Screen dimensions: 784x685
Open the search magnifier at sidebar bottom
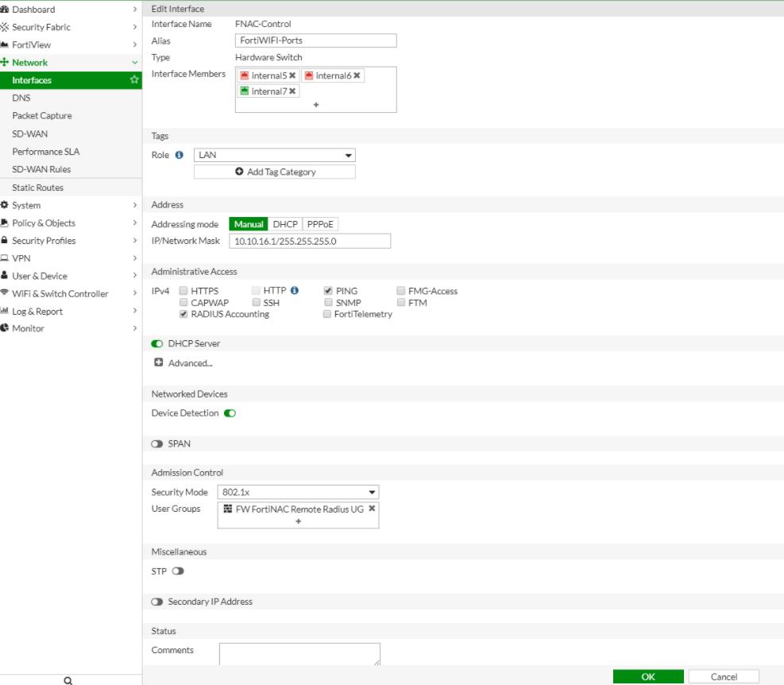click(x=68, y=679)
